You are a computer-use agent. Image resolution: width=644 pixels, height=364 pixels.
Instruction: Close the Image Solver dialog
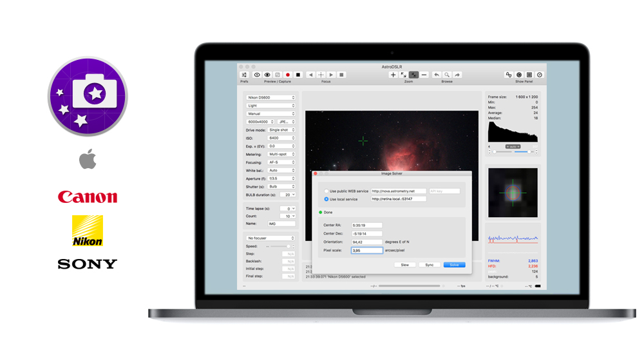click(316, 174)
